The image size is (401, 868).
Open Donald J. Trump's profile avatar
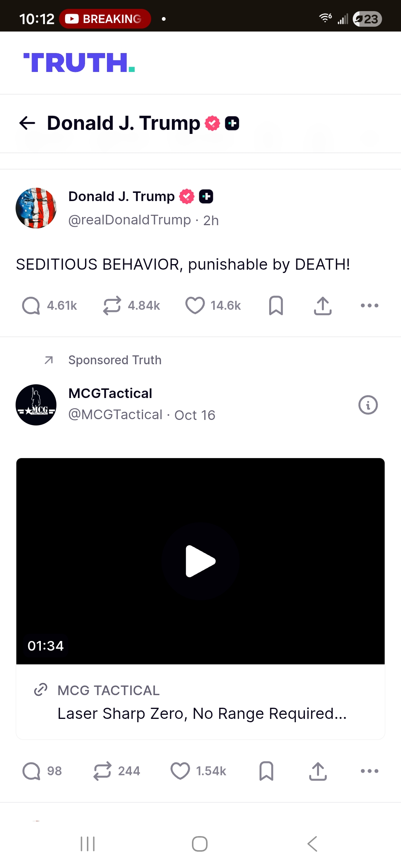click(36, 208)
